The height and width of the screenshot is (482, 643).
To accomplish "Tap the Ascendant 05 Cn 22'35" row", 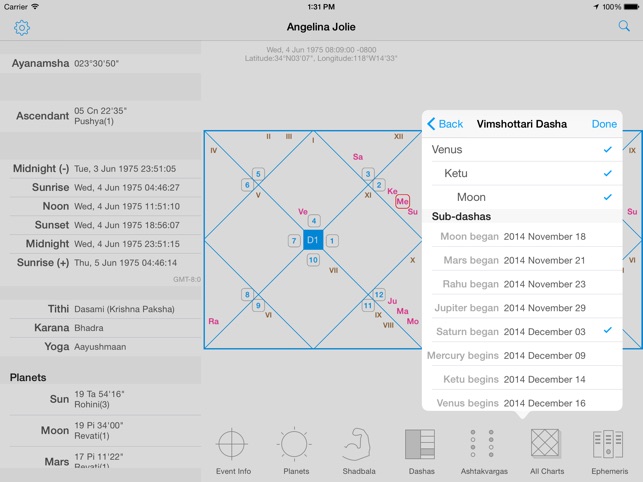I will tap(100, 116).
